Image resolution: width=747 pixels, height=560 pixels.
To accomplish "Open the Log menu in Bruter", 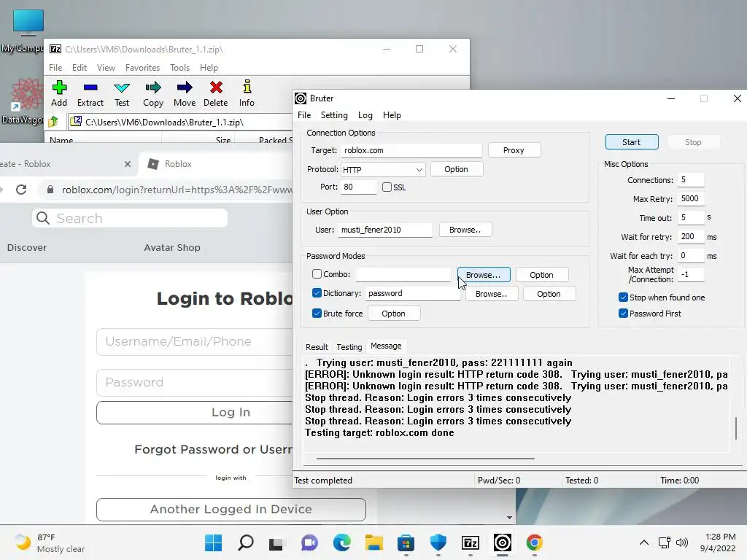I will click(x=365, y=115).
